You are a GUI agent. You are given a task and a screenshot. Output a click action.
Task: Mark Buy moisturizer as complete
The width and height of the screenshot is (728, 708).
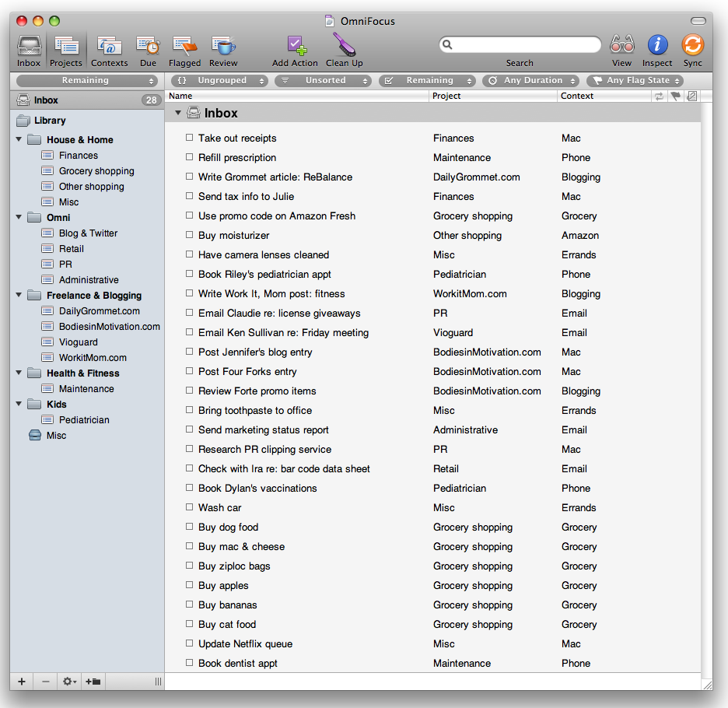point(190,235)
